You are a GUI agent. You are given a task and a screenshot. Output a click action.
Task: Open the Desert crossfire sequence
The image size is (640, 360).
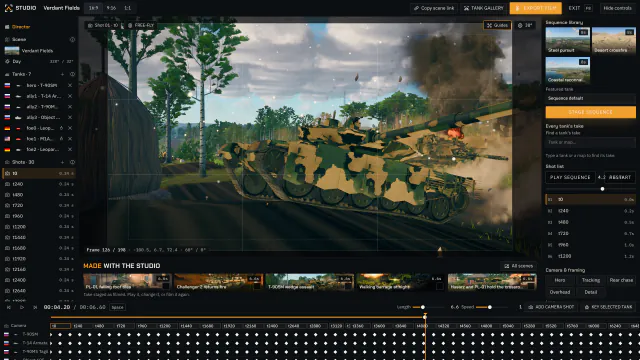pos(613,40)
